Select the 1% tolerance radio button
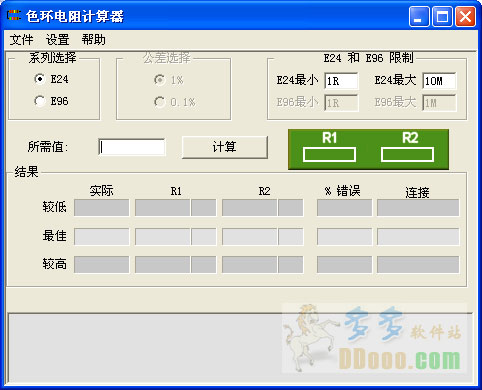The height and width of the screenshot is (390, 482). (x=160, y=80)
